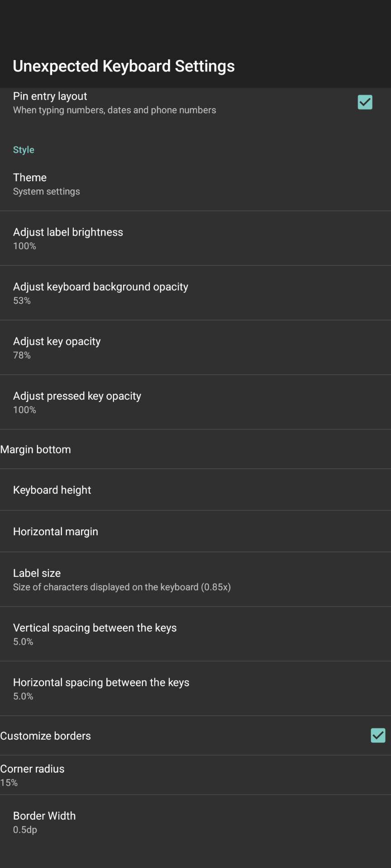
Task: Uncheck the Customize borders checkbox
Action: click(x=378, y=736)
